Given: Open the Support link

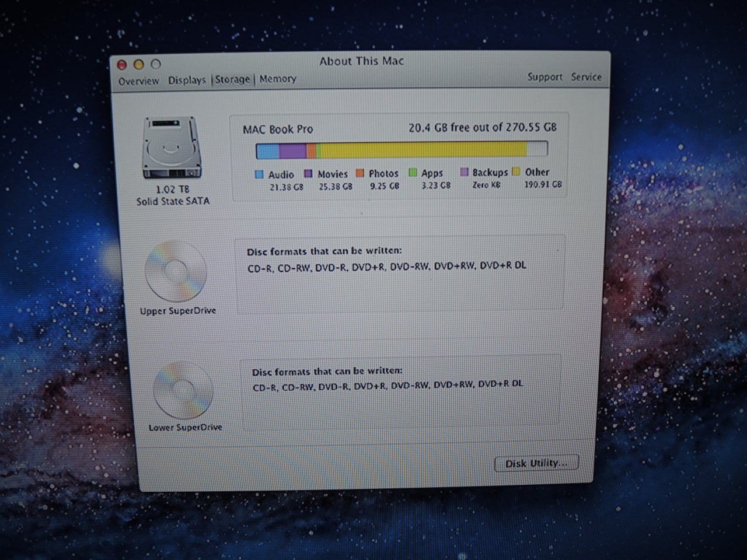Looking at the screenshot, I should coord(545,77).
